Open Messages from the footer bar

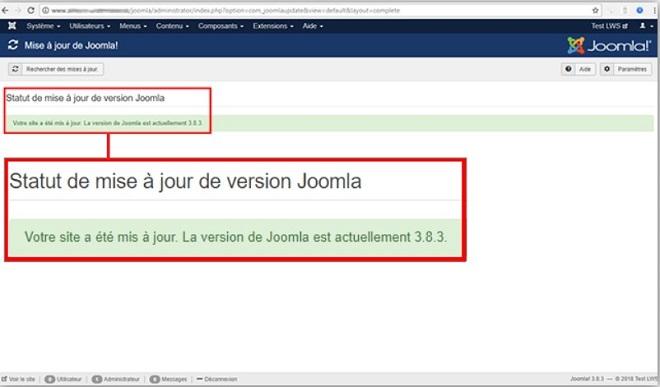click(168, 379)
